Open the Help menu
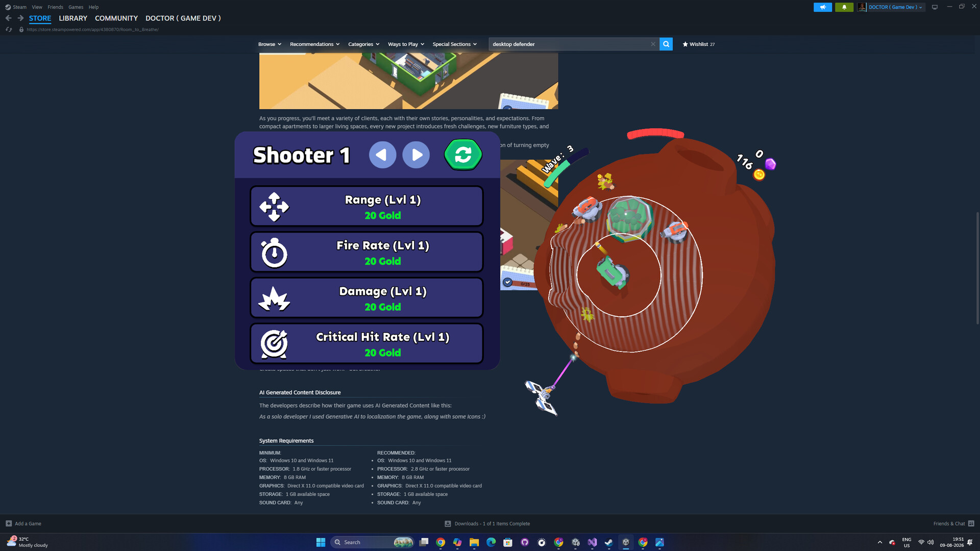Image resolution: width=980 pixels, height=551 pixels. [x=93, y=7]
